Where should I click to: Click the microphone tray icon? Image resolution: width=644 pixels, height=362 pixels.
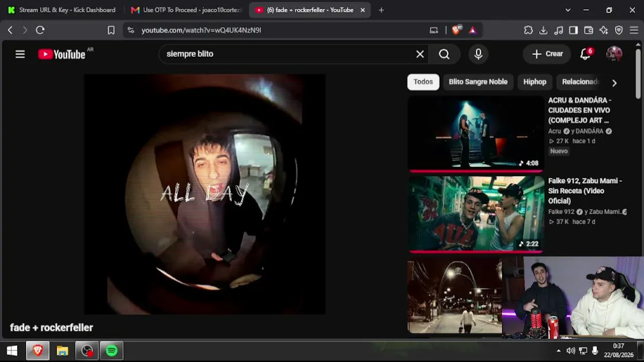pyautogui.click(x=595, y=350)
